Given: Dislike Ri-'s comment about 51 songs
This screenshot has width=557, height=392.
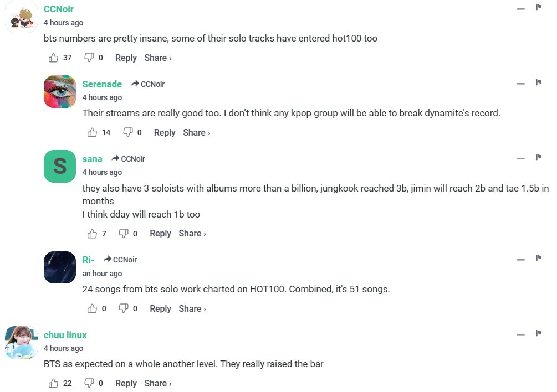Looking at the screenshot, I should click(x=124, y=308).
